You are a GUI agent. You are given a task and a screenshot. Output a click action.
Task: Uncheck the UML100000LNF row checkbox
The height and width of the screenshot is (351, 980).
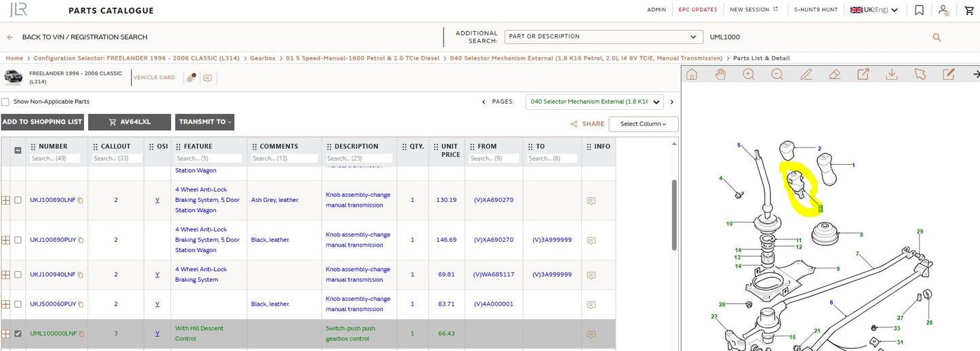(18, 334)
